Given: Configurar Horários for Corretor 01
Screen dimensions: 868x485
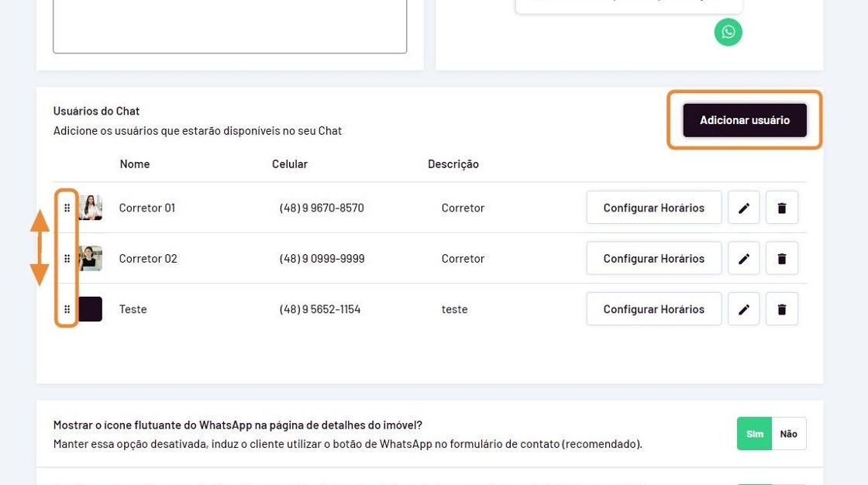Looking at the screenshot, I should (x=653, y=208).
